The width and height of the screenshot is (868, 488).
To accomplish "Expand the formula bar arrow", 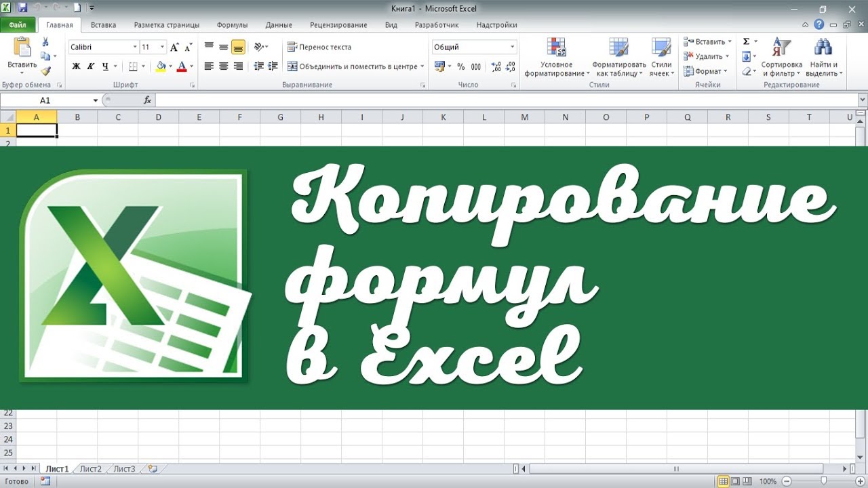I will [862, 100].
